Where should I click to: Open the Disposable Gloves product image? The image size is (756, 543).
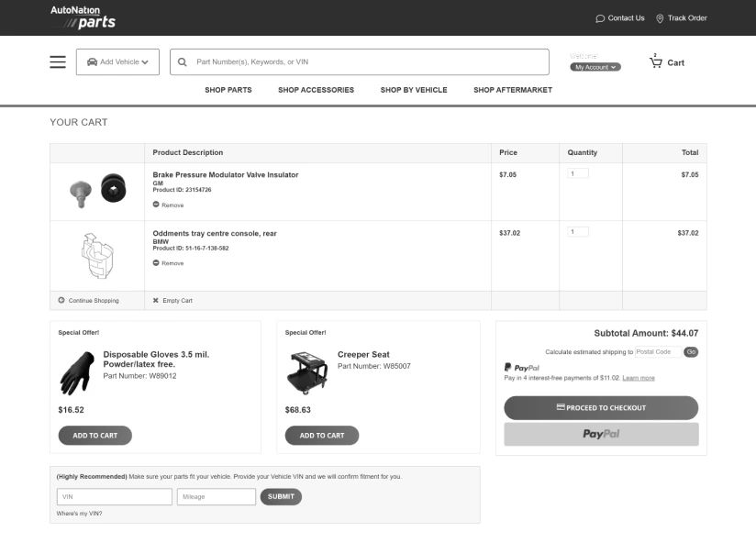77,373
